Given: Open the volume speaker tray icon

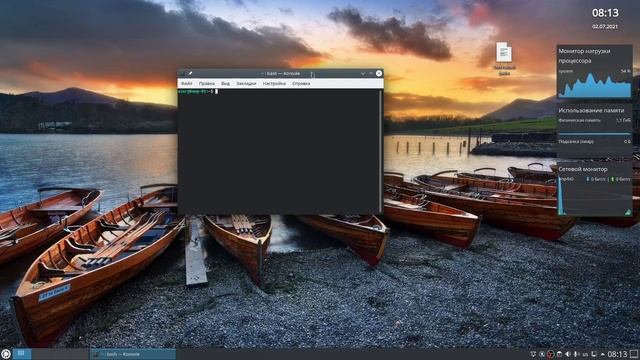Looking at the screenshot, I should [568, 354].
